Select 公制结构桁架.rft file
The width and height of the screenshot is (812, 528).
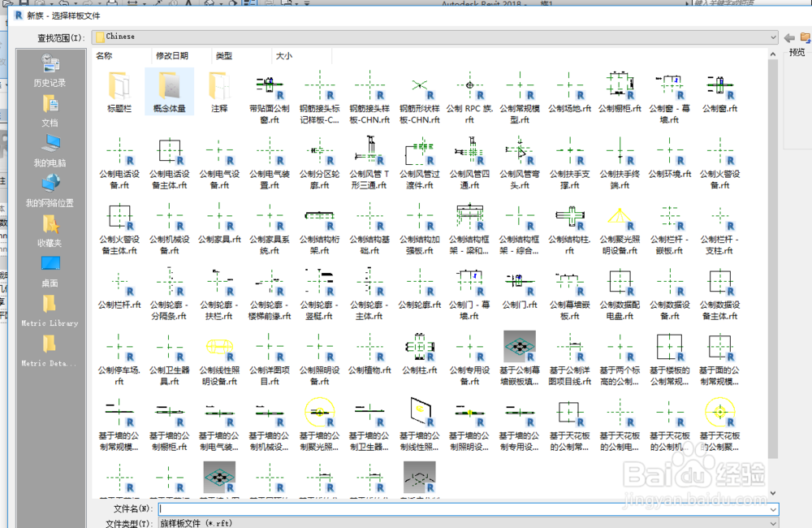pyautogui.click(x=319, y=228)
